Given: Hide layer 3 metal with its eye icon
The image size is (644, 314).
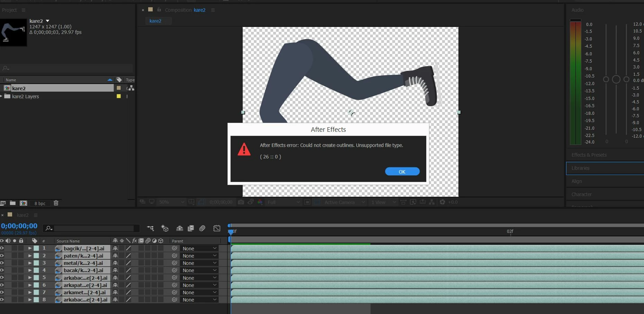Looking at the screenshot, I should (x=2, y=263).
